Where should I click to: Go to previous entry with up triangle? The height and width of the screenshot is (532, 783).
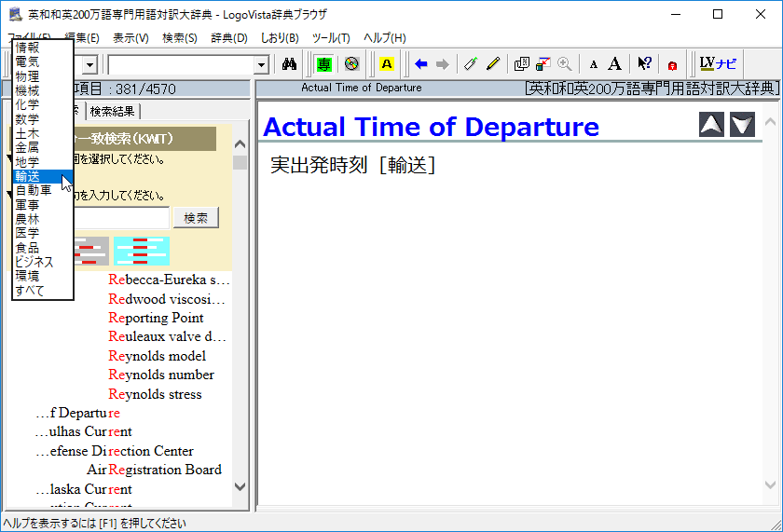[711, 125]
